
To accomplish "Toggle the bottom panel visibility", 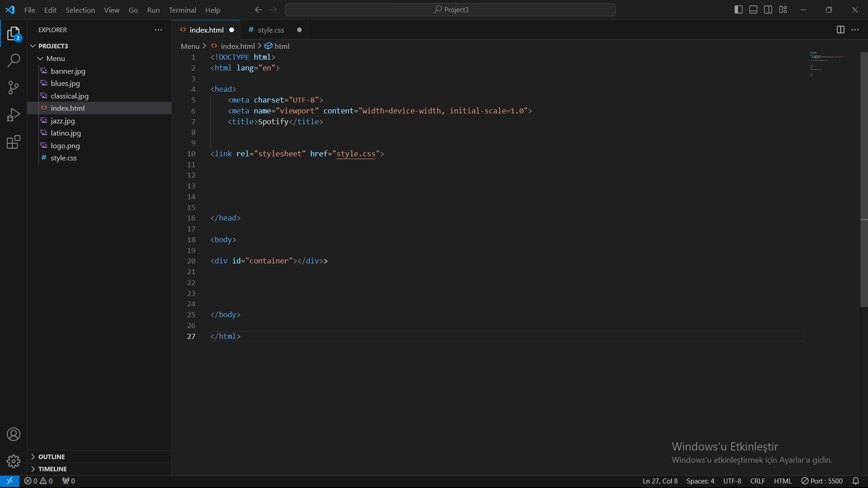I will click(x=753, y=9).
